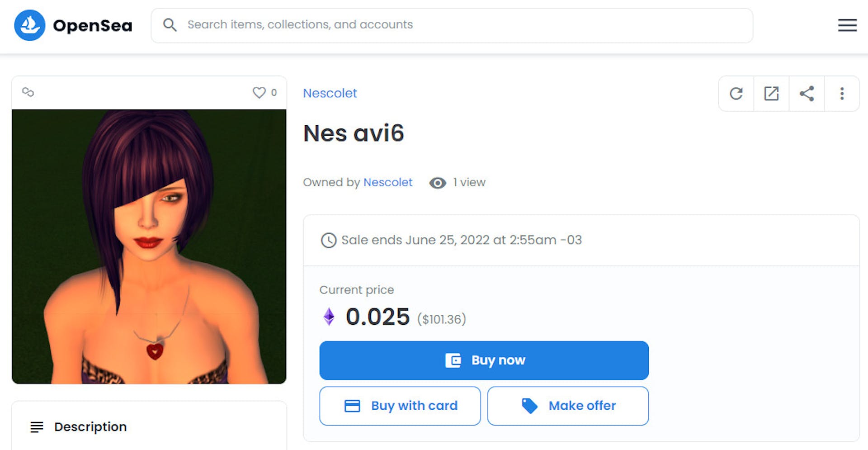Open the hamburger menu

(847, 25)
